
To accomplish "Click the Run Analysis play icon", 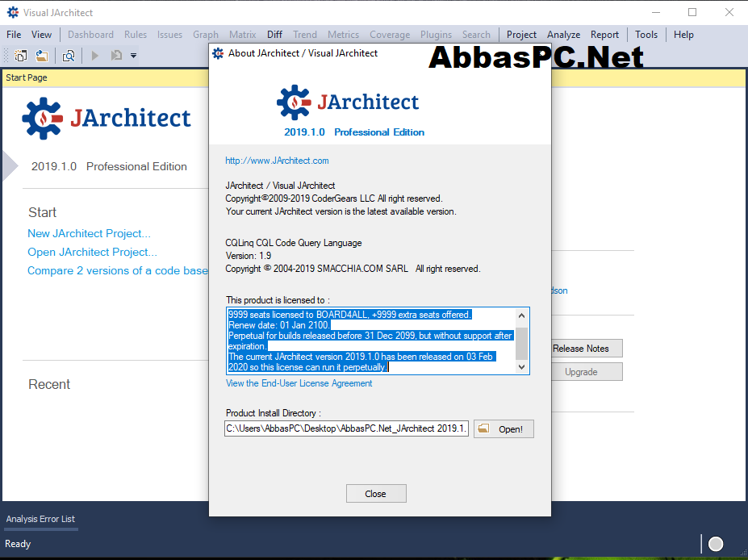I will click(95, 56).
